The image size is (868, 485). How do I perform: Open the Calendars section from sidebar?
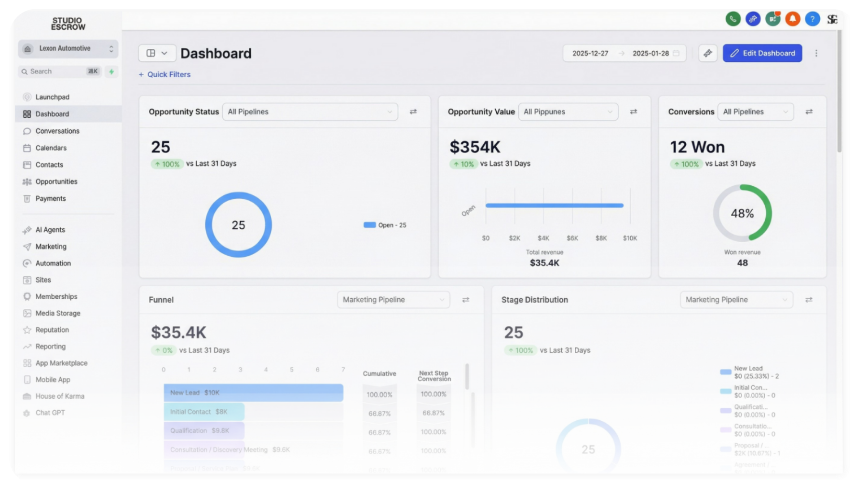(51, 148)
